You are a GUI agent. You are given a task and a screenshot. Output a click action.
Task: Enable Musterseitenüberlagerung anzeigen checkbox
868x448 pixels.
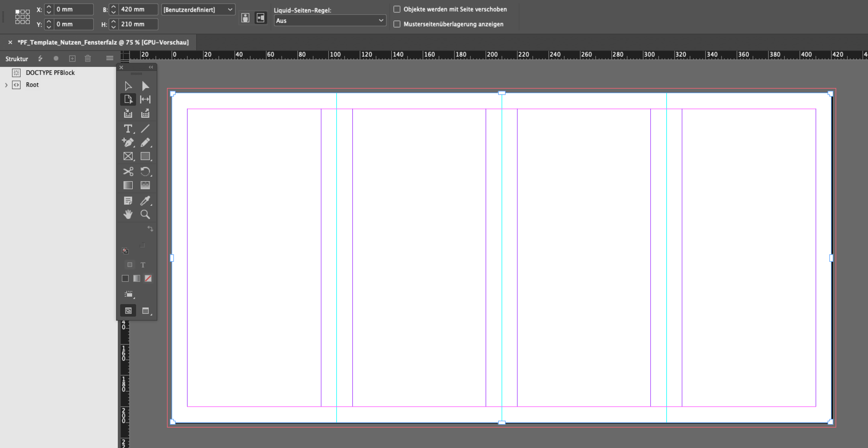tap(397, 24)
